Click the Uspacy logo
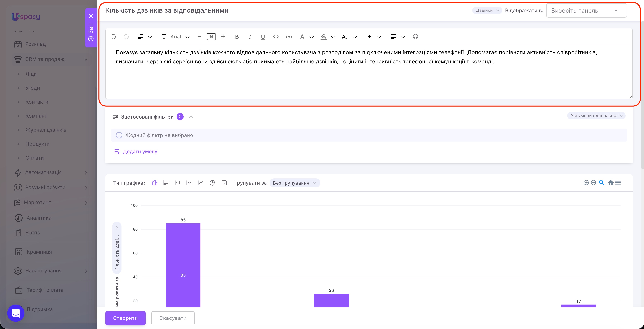This screenshot has width=644, height=329. click(x=26, y=17)
